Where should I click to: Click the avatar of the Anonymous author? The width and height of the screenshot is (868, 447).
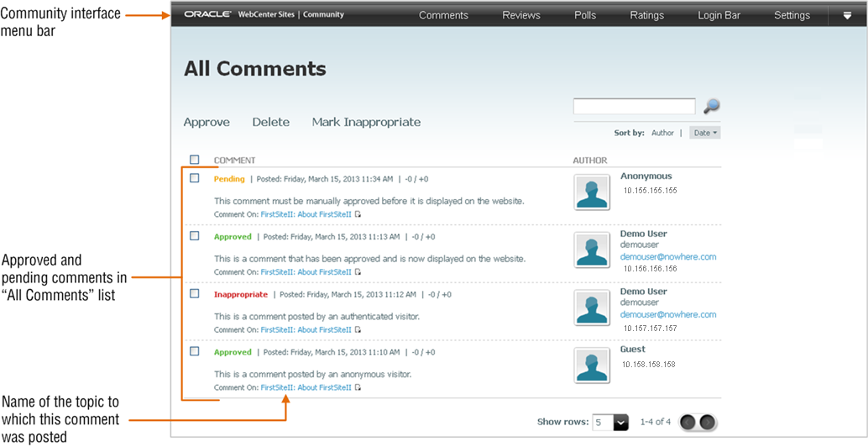(x=592, y=192)
